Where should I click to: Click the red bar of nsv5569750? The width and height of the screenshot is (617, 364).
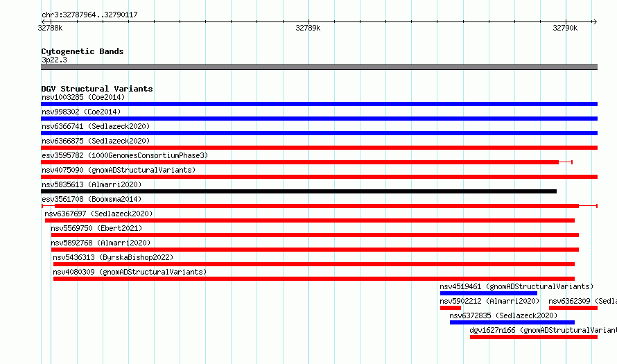tap(315, 235)
